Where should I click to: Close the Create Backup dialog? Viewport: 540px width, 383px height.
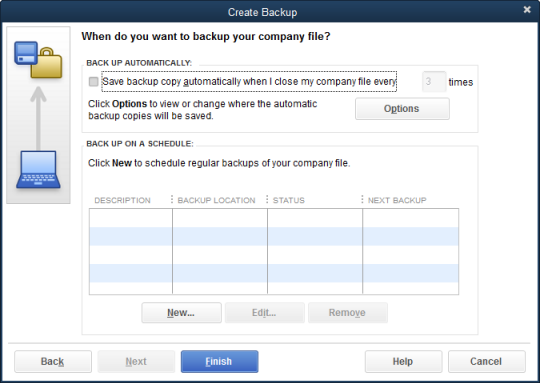[x=527, y=10]
